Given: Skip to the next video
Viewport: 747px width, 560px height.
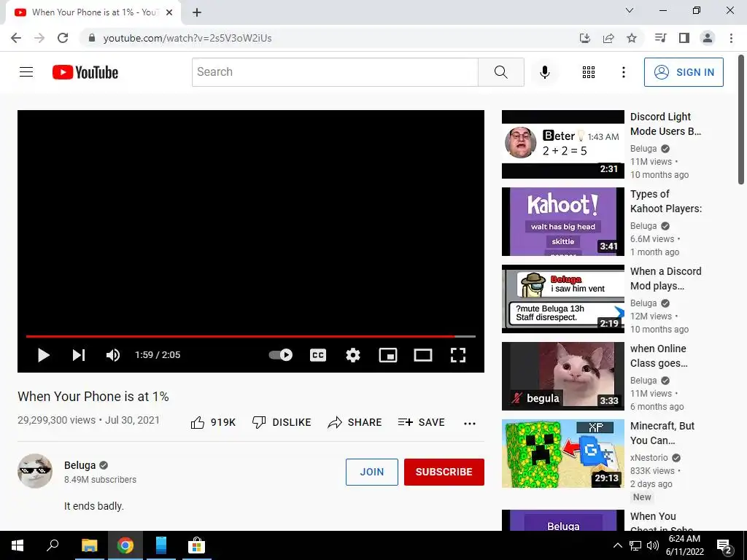Looking at the screenshot, I should tap(79, 355).
